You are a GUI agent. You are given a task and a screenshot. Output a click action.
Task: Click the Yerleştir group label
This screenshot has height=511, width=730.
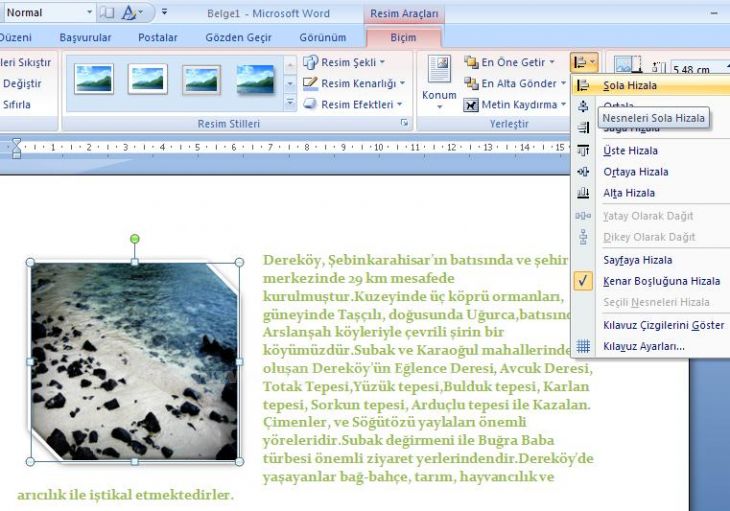point(509,124)
